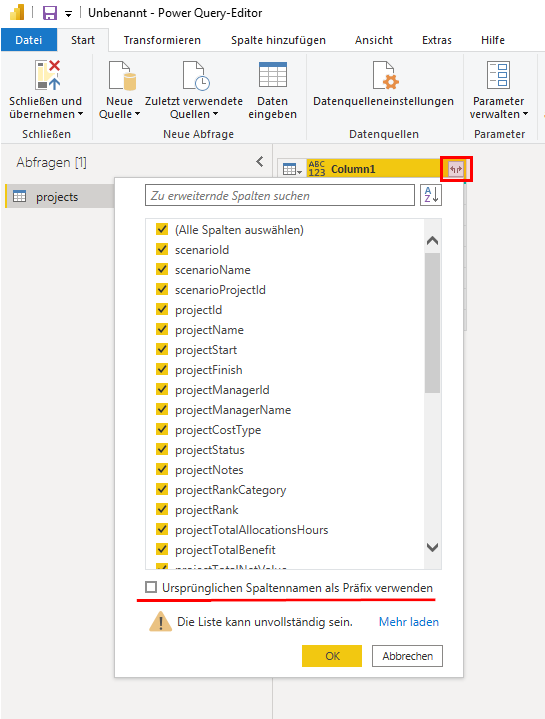This screenshot has height=719, width=545.
Task: Uncheck the projectFinish checkbox
Action: click(162, 369)
